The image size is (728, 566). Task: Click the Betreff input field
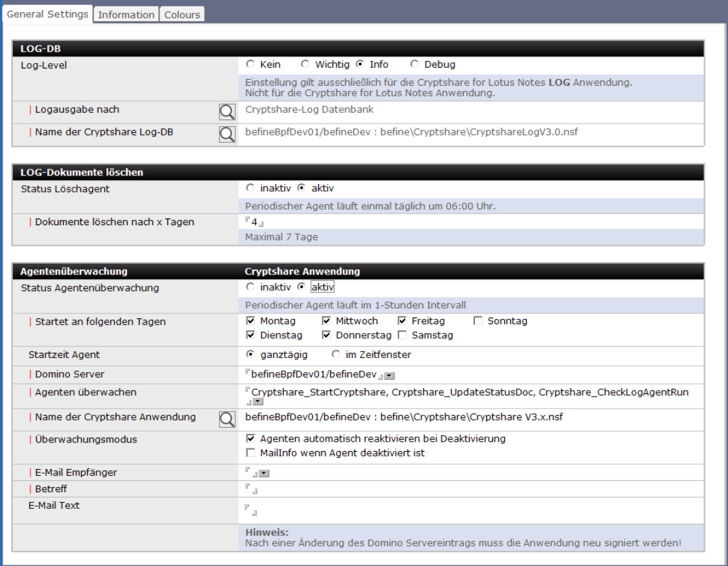tap(251, 488)
